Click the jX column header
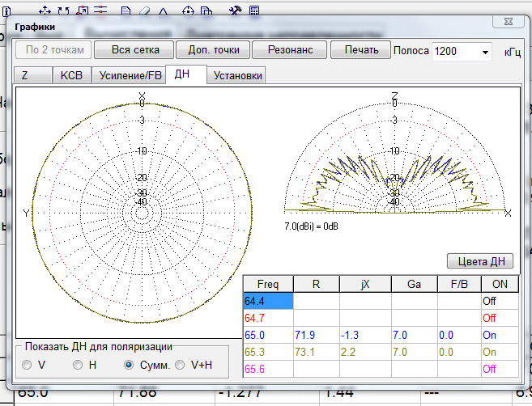 [365, 284]
